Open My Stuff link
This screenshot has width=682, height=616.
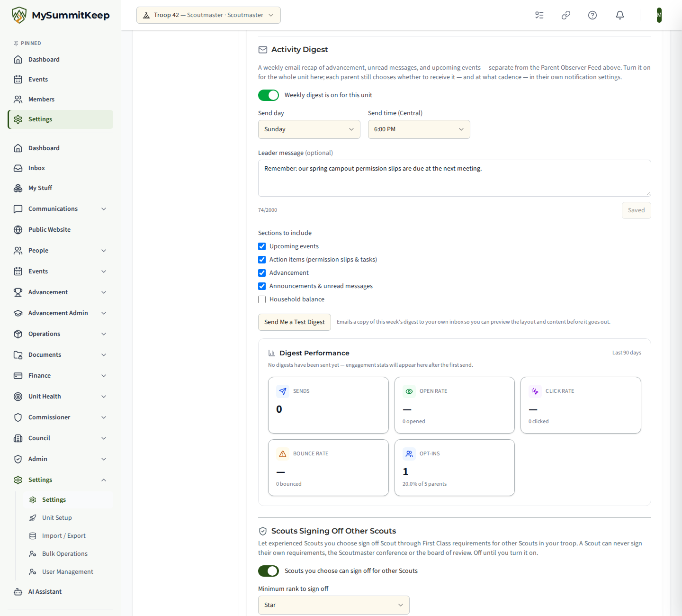[61, 188]
